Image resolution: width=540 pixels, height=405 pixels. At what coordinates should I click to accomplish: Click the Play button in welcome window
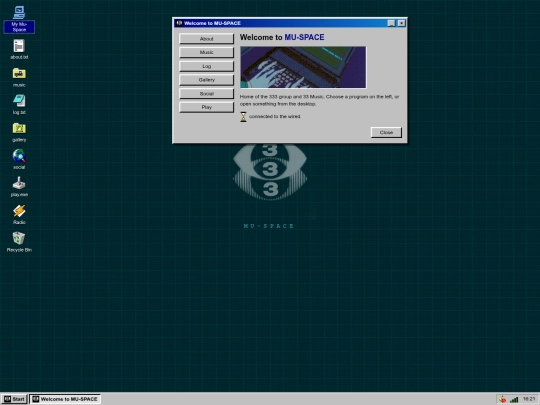point(206,107)
